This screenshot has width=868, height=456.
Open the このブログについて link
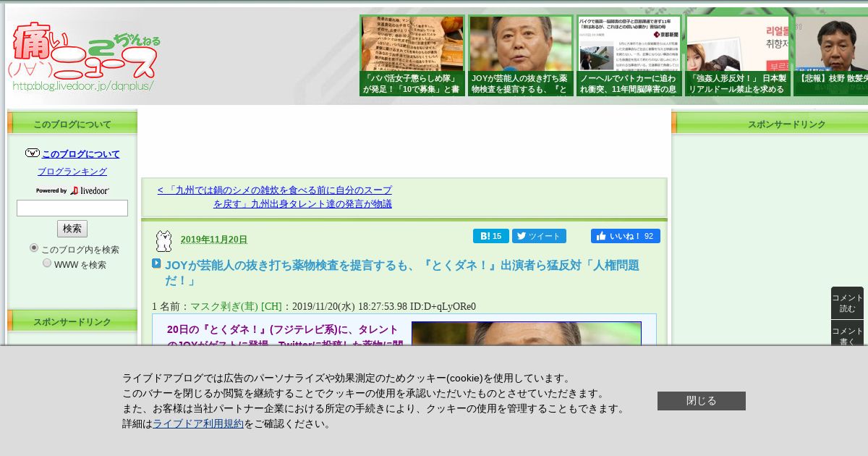81,153
